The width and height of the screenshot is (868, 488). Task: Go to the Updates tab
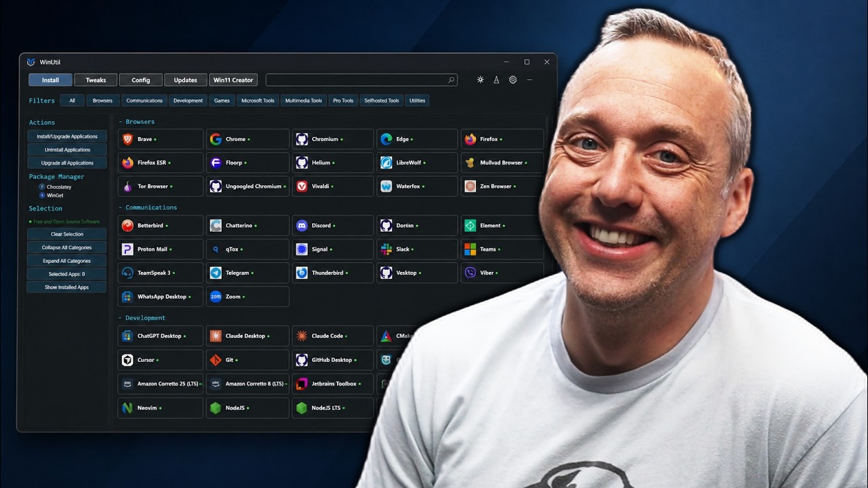click(185, 80)
